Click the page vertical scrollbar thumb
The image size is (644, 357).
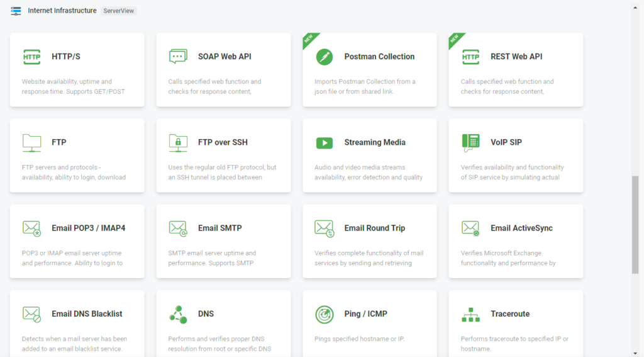click(x=635, y=225)
